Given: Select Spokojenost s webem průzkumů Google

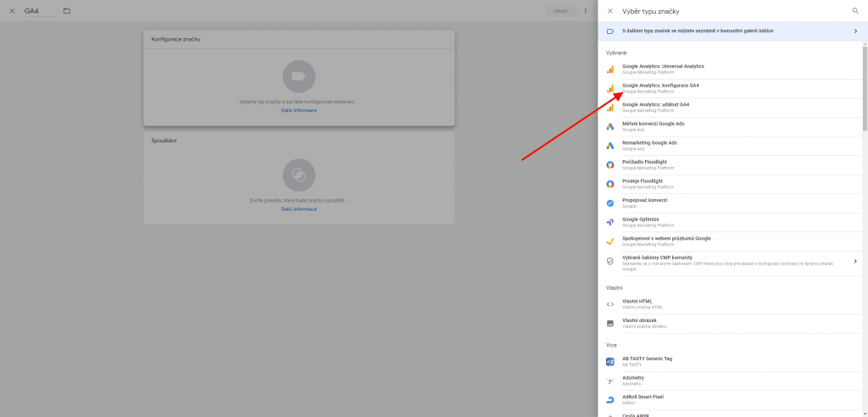Looking at the screenshot, I should (x=733, y=242).
